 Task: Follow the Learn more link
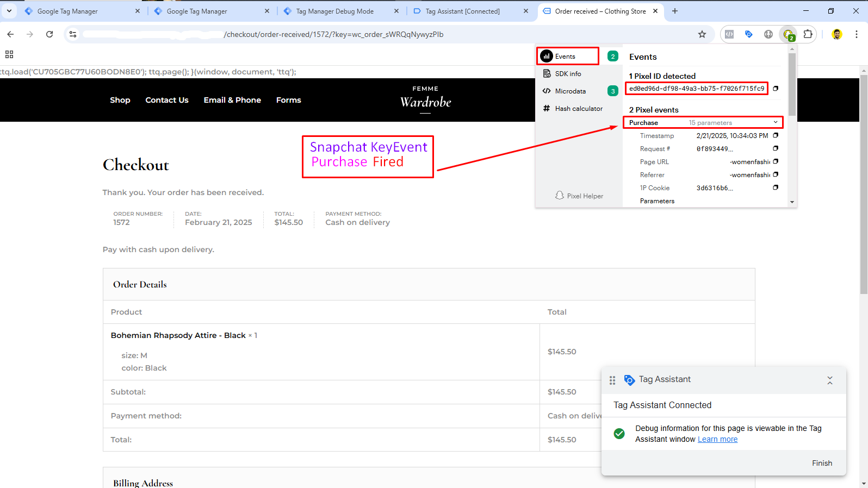pyautogui.click(x=717, y=439)
